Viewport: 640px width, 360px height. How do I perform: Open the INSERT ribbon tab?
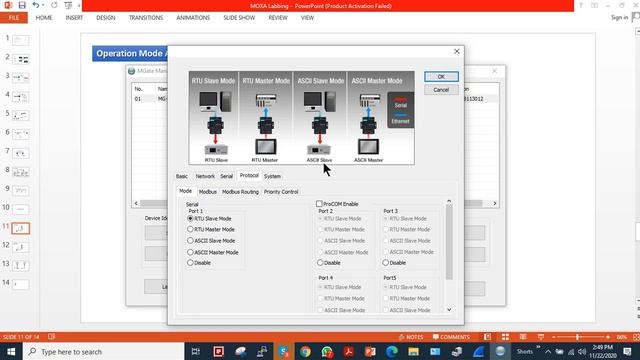[x=74, y=18]
